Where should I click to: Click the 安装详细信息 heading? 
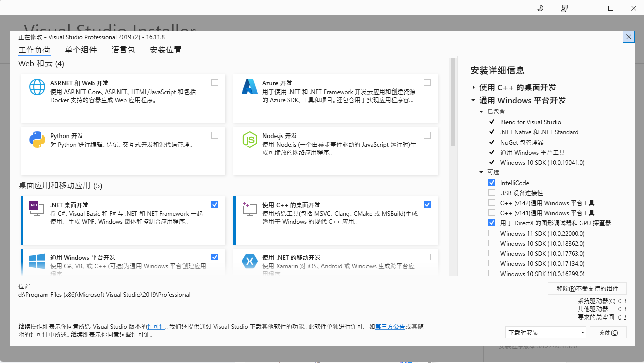click(x=497, y=70)
